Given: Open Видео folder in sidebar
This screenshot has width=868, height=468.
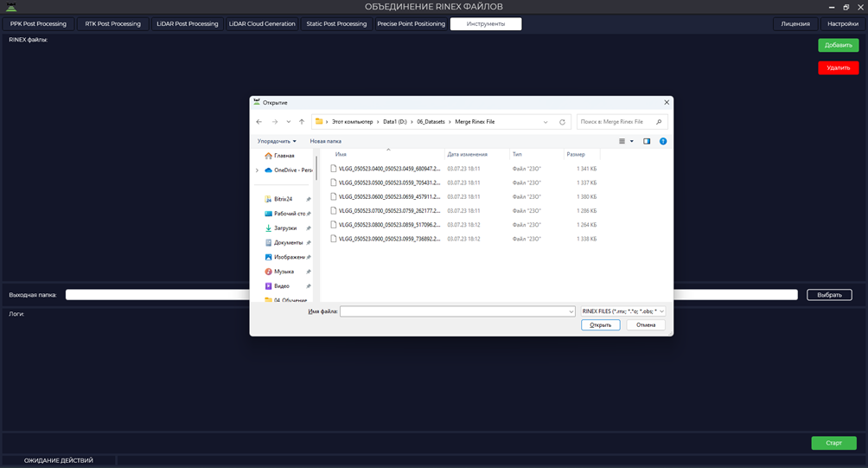Looking at the screenshot, I should 277,285.
